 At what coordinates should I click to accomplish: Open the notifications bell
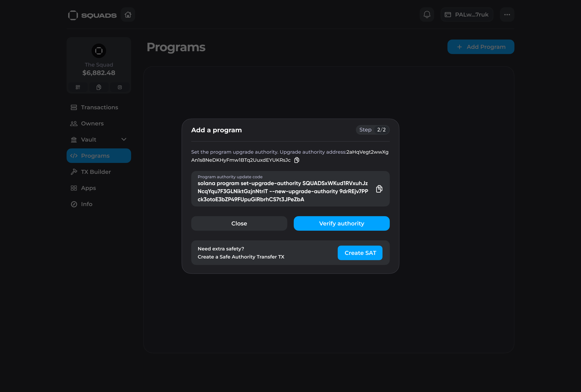427,15
